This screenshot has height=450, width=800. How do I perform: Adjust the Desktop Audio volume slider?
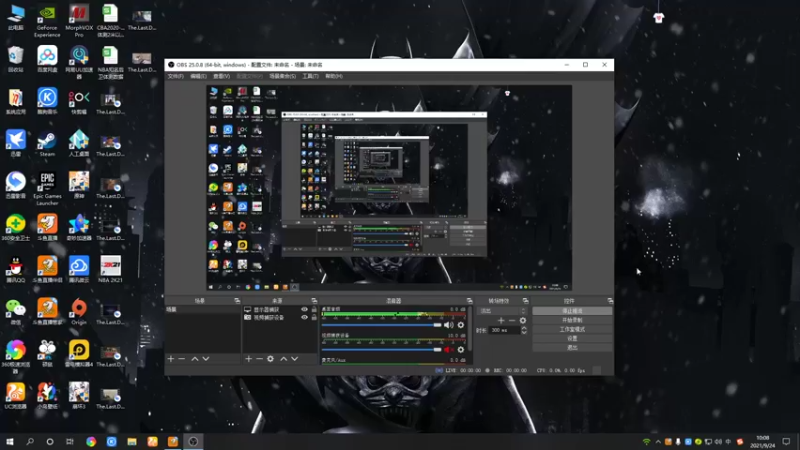[381, 325]
